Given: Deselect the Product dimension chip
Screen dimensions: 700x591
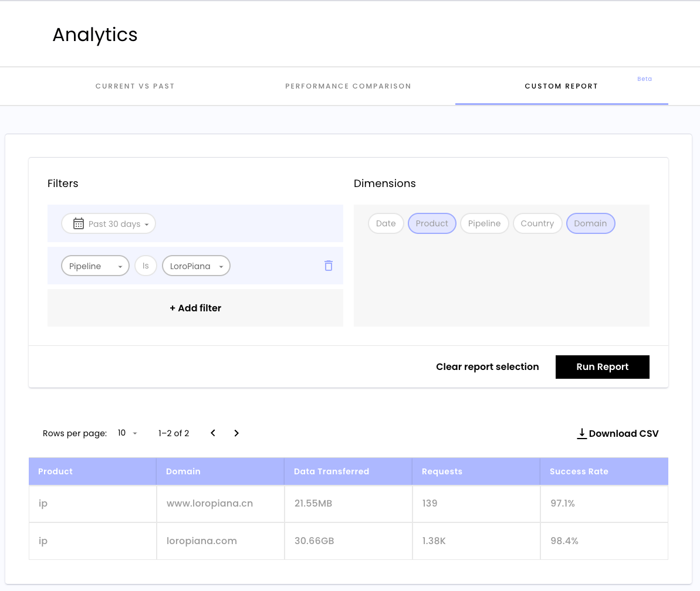Looking at the screenshot, I should [432, 223].
